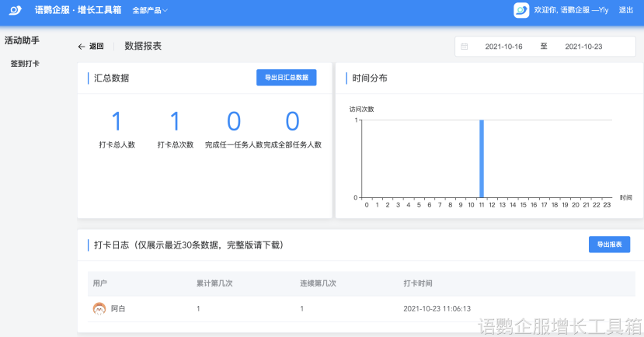
Task: Click 阿白's user avatar
Action: (99, 308)
